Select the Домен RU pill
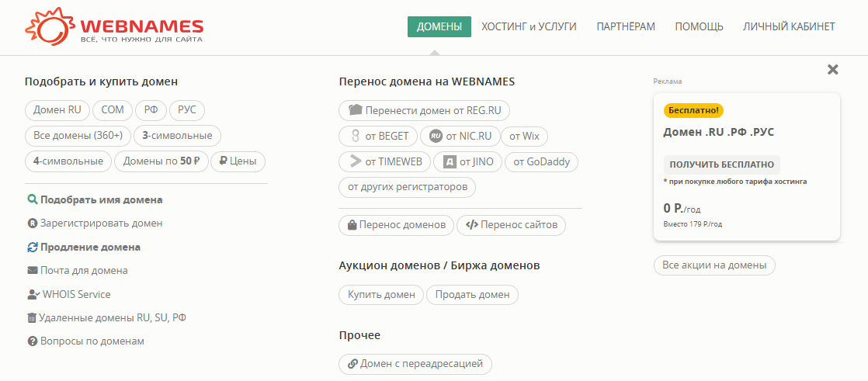The image size is (868, 381). 57,109
